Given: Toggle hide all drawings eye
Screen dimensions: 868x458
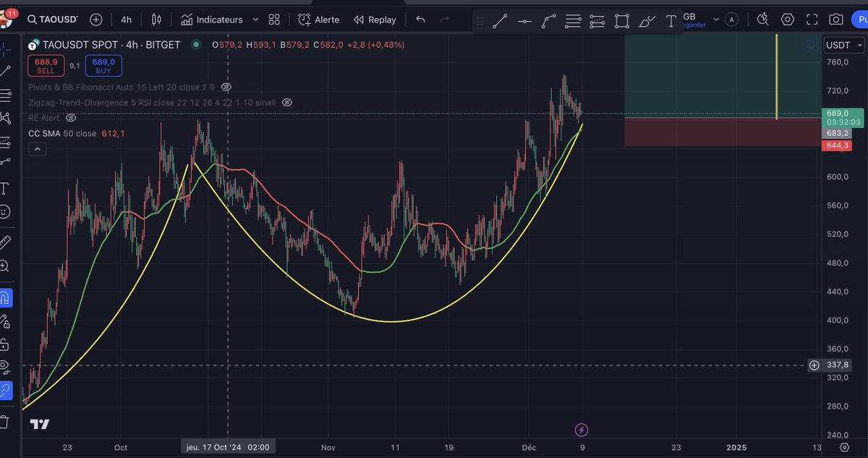Looking at the screenshot, I should (x=4, y=367).
